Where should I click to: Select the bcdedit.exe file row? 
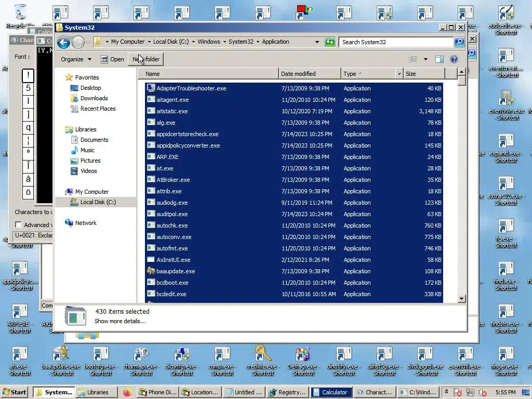[294, 294]
